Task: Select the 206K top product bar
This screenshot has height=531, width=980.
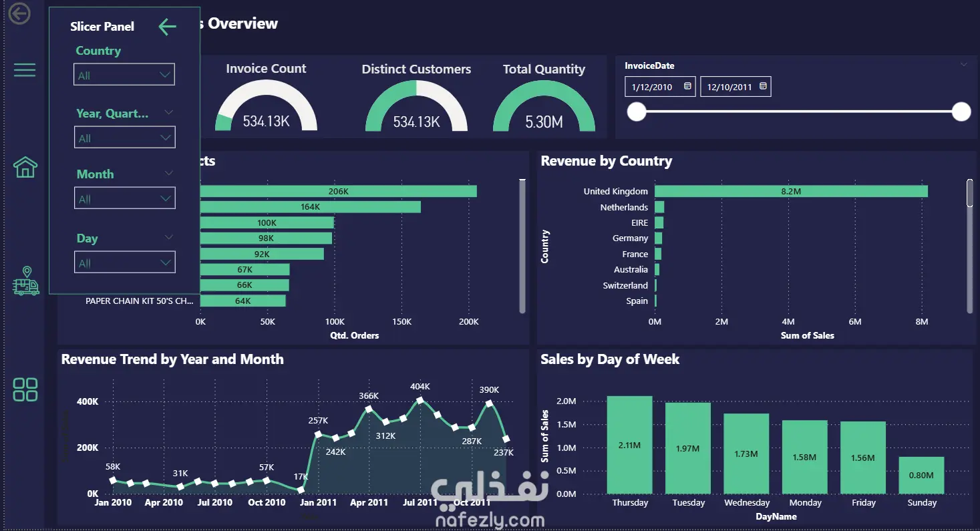Action: point(338,191)
